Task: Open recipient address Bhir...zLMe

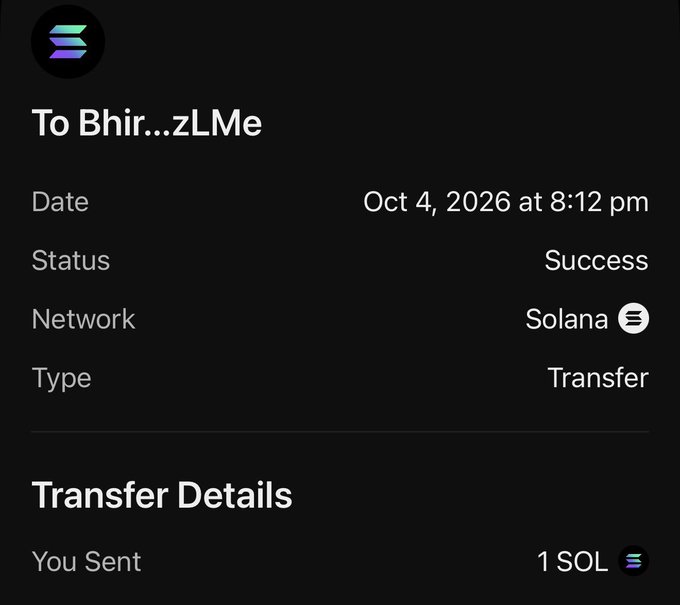Action: [170, 123]
